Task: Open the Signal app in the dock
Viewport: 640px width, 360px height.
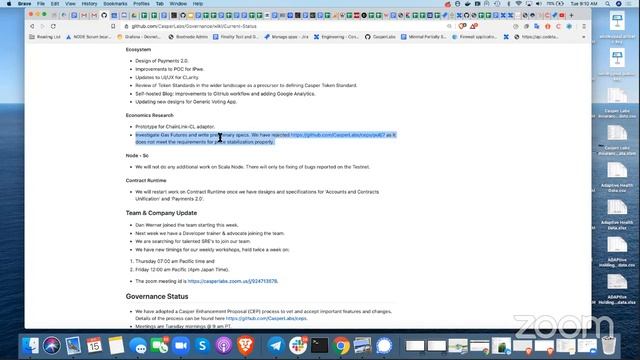Action: point(384,346)
